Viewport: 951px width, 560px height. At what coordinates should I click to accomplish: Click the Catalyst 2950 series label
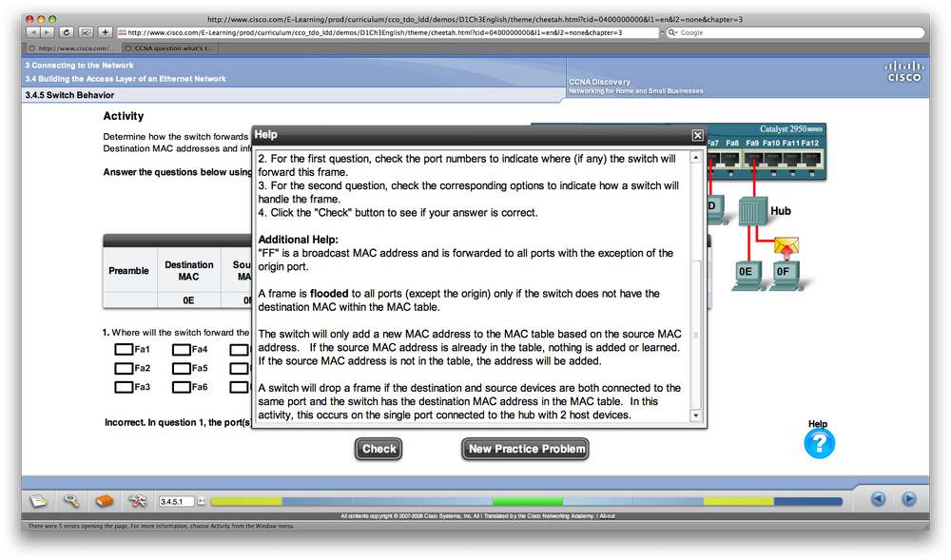tap(791, 129)
